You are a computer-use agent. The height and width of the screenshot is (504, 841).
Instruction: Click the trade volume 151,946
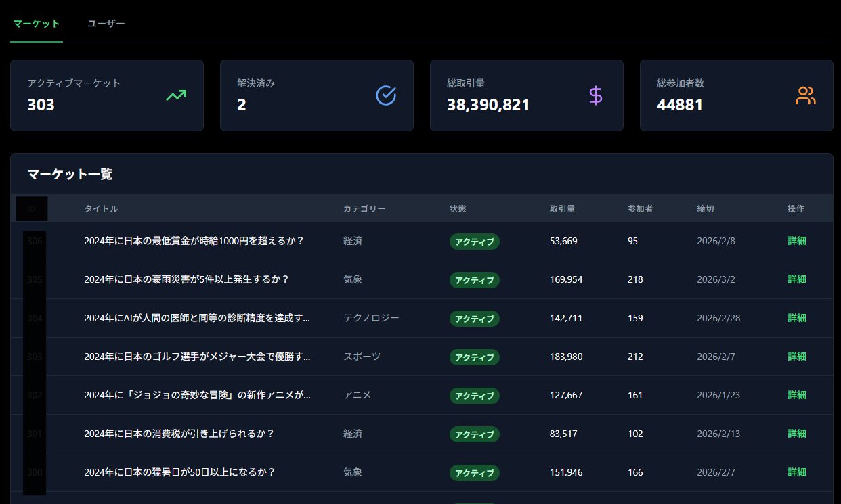tap(566, 472)
